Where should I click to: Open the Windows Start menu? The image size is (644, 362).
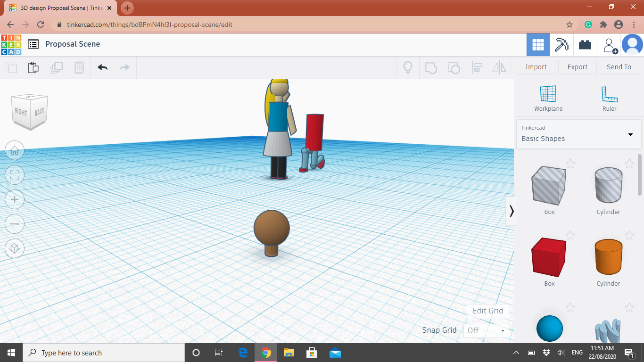11,353
